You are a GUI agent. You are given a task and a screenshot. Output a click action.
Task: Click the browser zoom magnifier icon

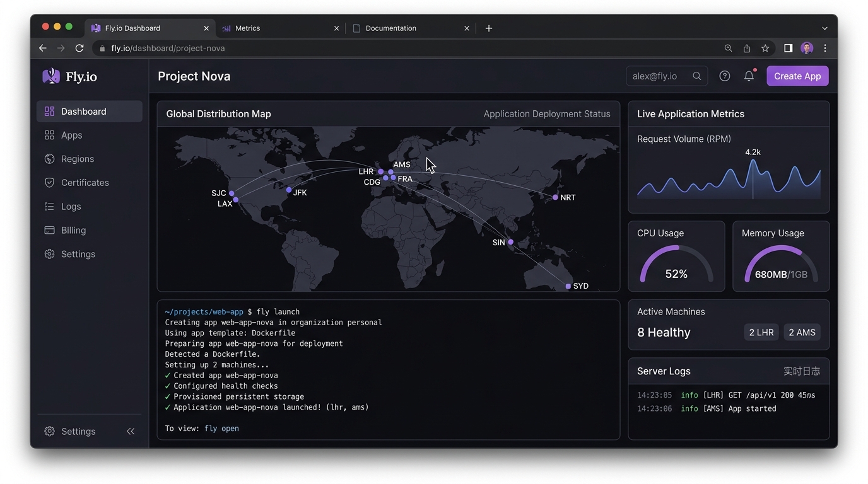[x=728, y=48]
